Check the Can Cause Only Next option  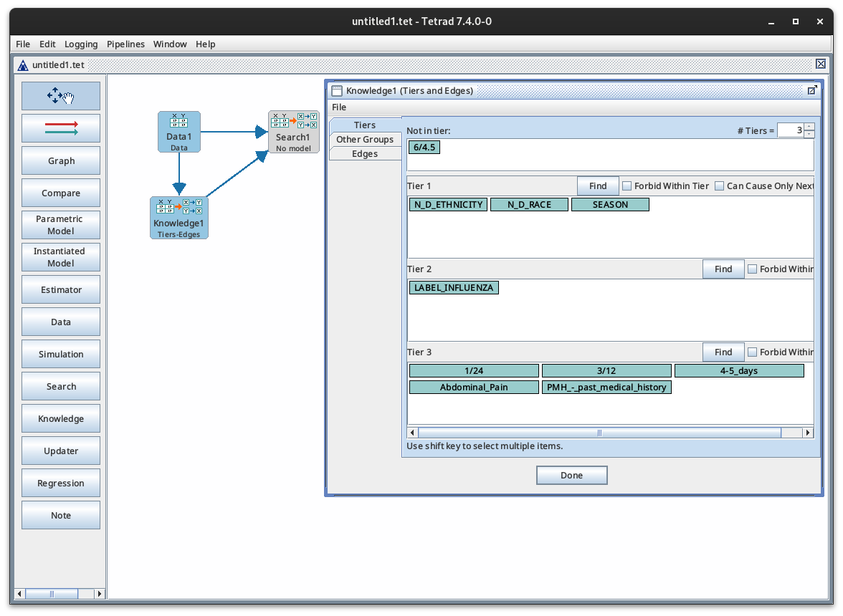[x=719, y=186]
